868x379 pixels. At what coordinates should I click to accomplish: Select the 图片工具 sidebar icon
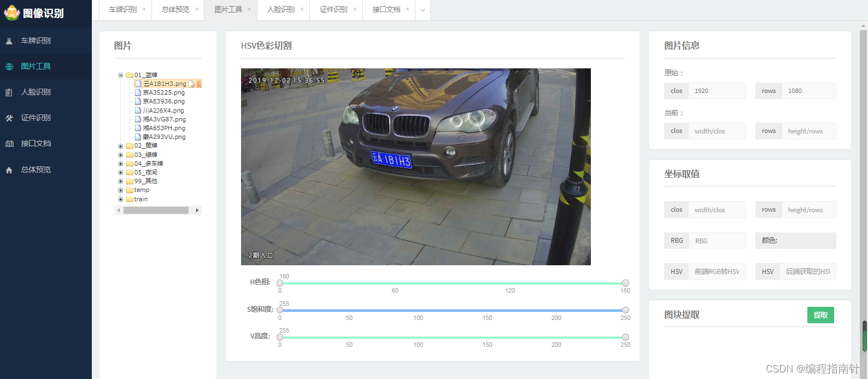(x=9, y=67)
